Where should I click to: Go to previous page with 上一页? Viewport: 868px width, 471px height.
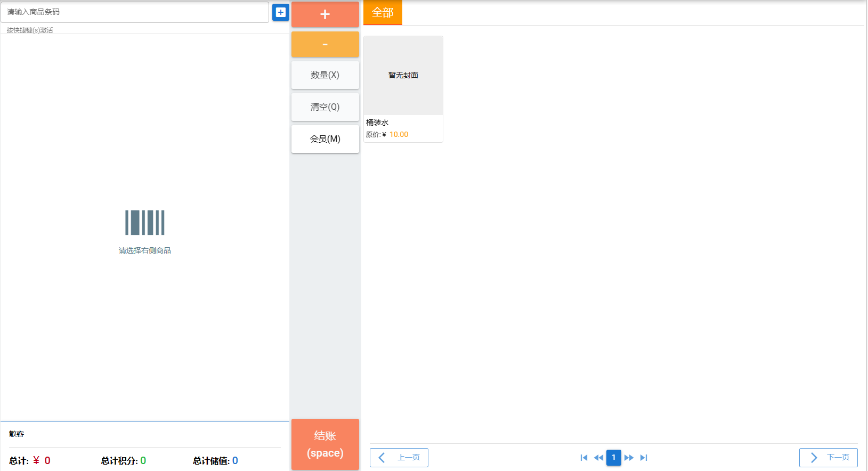point(399,458)
